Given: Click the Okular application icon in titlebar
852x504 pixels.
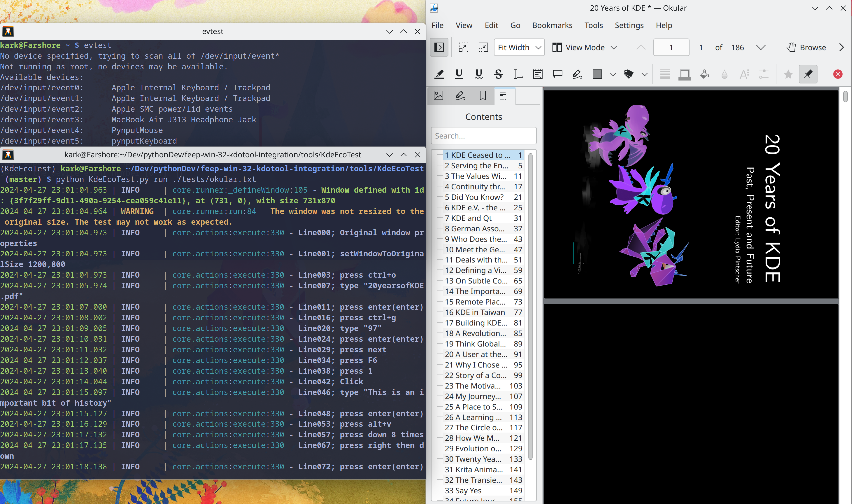Looking at the screenshot, I should pyautogui.click(x=434, y=8).
